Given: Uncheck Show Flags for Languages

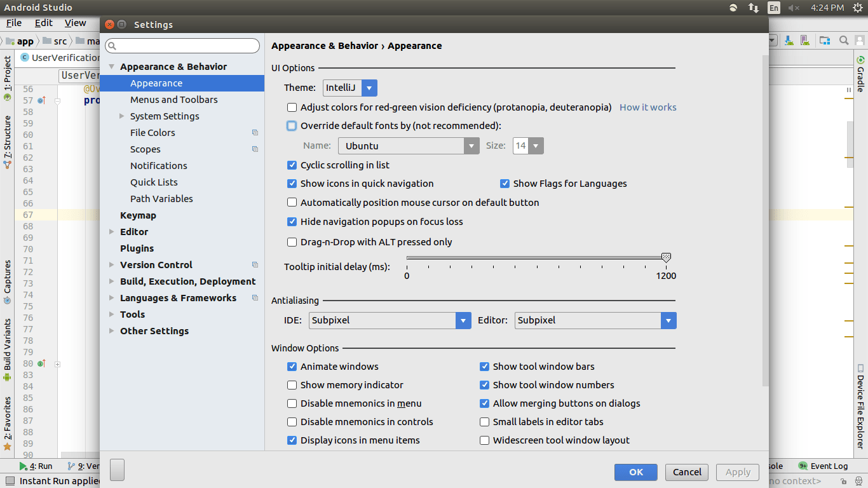Looking at the screenshot, I should tap(505, 184).
